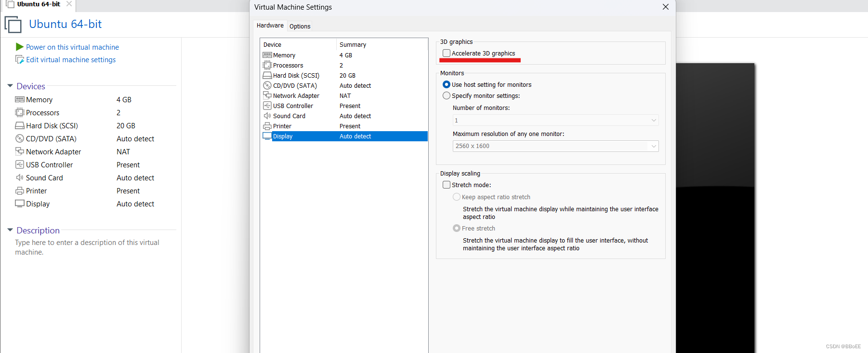Close the Virtual Machine Settings dialog
This screenshot has height=353, width=868.
[x=666, y=7]
